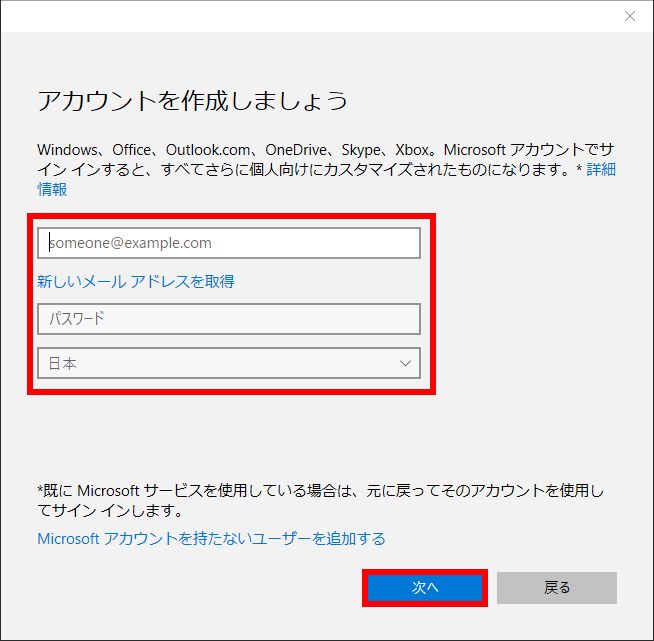The width and height of the screenshot is (654, 641).
Task: Click the someone@example.com email field
Action: pyautogui.click(x=229, y=243)
